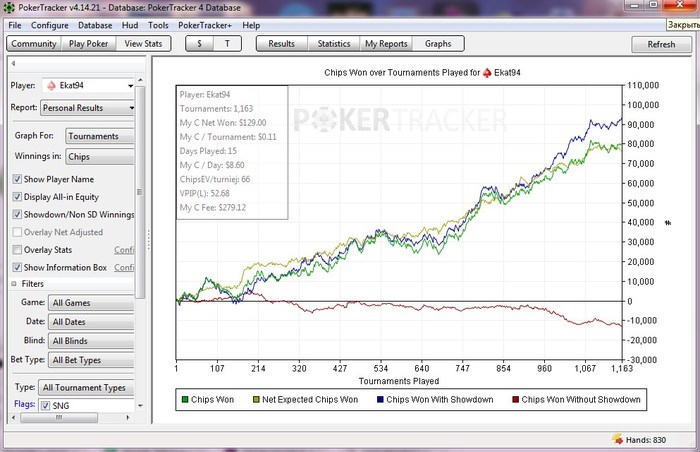The width and height of the screenshot is (700, 452).
Task: Open the Graphs view
Action: click(x=438, y=44)
